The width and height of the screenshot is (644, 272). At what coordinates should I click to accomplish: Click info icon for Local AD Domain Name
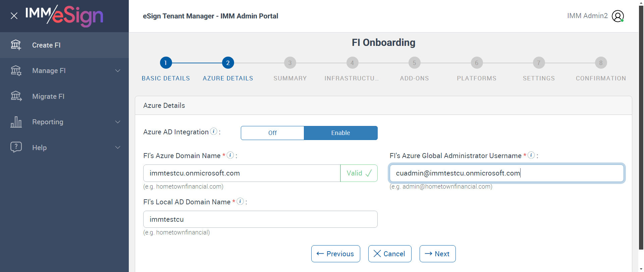[240, 201]
